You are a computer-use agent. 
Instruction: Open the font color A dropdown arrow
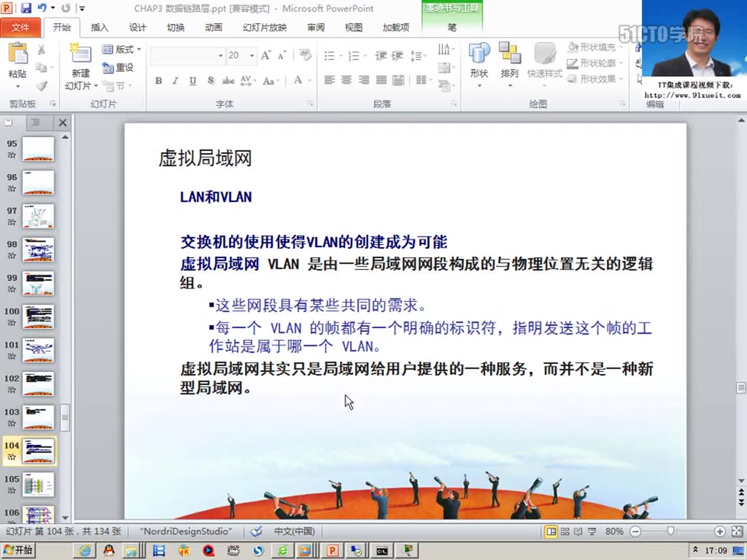(310, 80)
